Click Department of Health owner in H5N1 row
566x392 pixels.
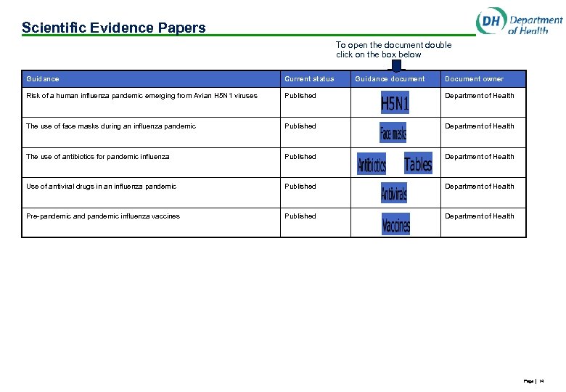coord(480,96)
